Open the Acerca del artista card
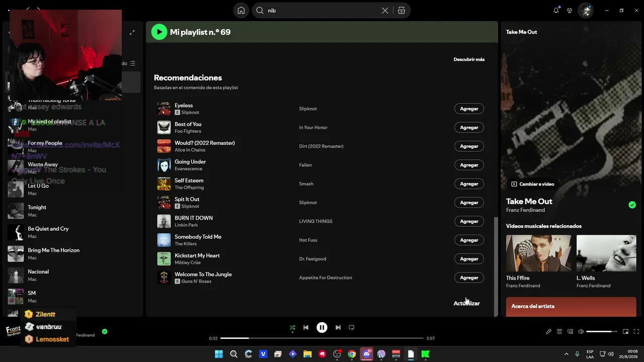 point(571,307)
